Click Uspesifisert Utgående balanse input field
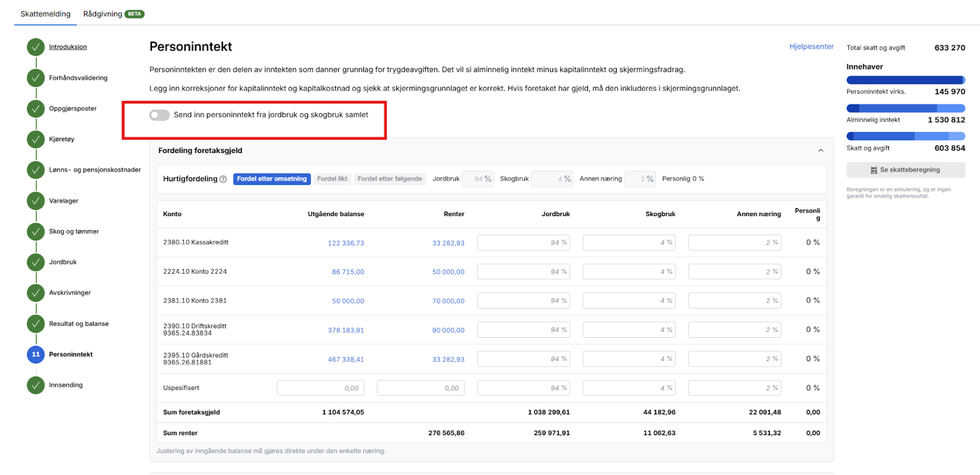The width and height of the screenshot is (980, 475). pos(320,388)
